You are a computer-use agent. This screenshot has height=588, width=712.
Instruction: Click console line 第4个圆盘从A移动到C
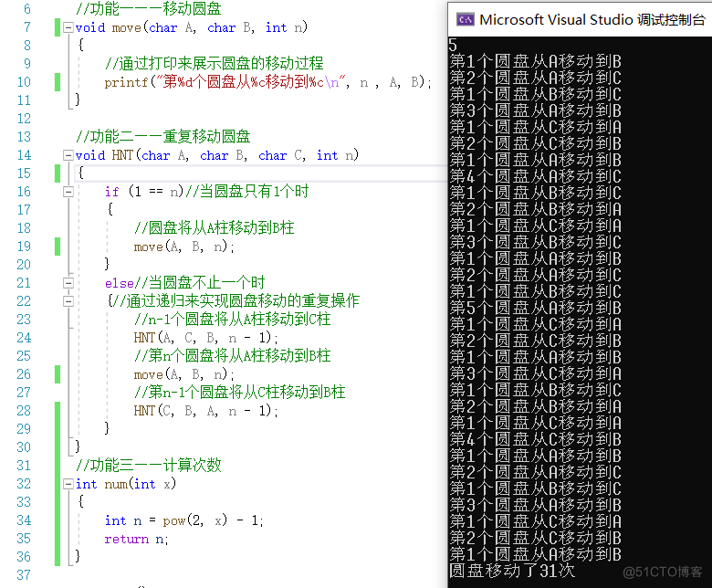click(x=535, y=176)
